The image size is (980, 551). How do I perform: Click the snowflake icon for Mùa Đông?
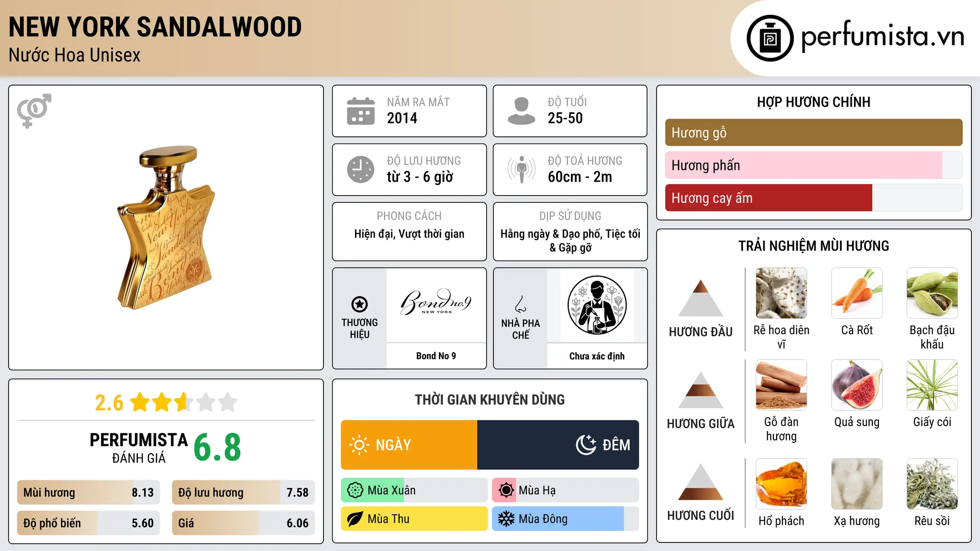(x=506, y=519)
